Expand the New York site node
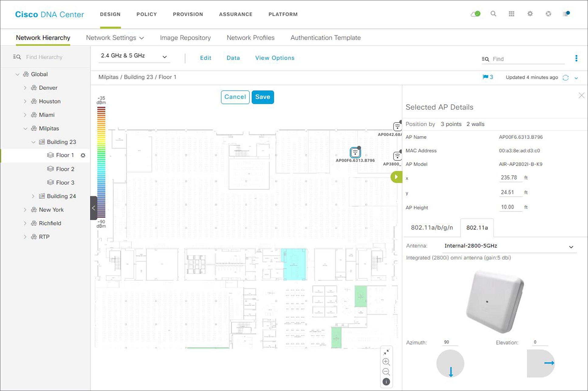 (25, 210)
